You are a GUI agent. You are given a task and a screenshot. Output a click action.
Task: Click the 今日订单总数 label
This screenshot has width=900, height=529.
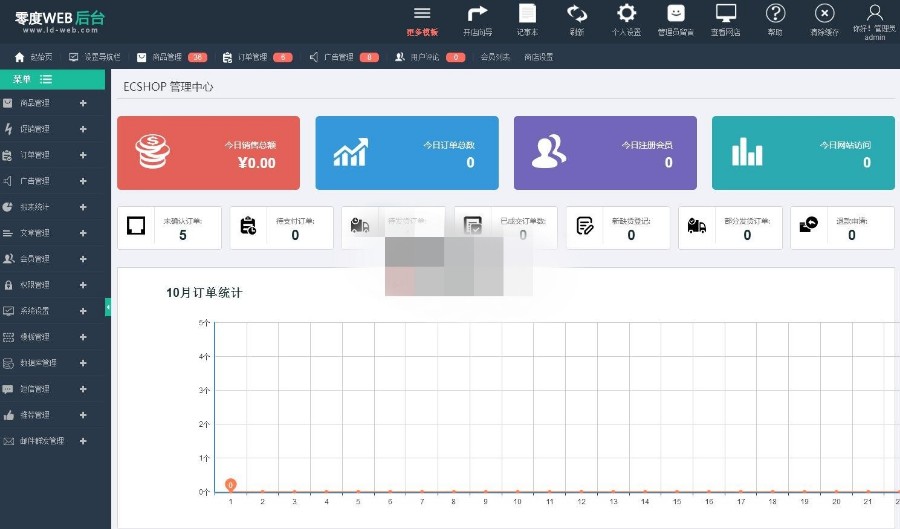[x=449, y=145]
